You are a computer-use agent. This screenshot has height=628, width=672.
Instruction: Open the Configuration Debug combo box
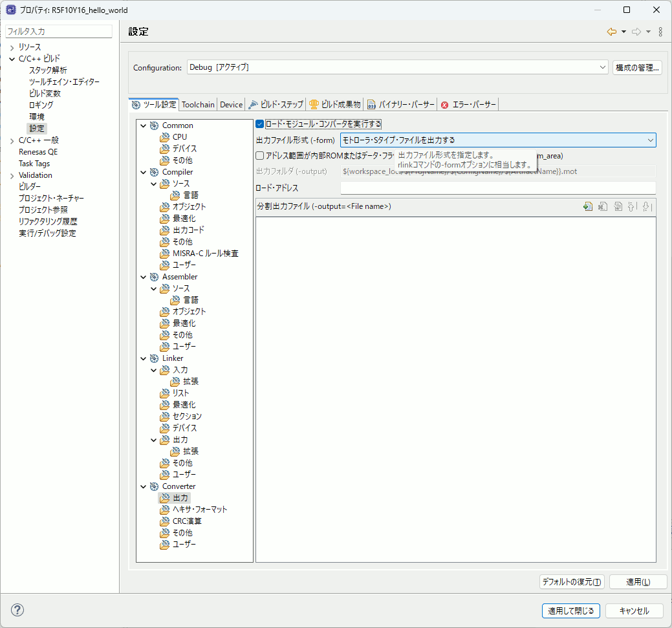click(397, 67)
